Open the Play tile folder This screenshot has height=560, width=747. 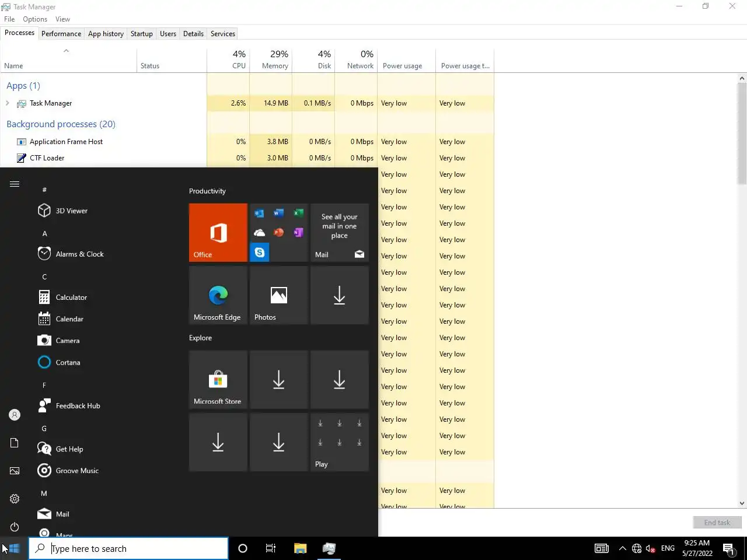[340, 442]
